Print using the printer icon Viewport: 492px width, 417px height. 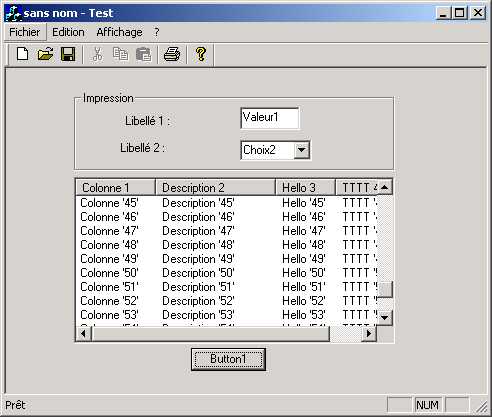(172, 54)
